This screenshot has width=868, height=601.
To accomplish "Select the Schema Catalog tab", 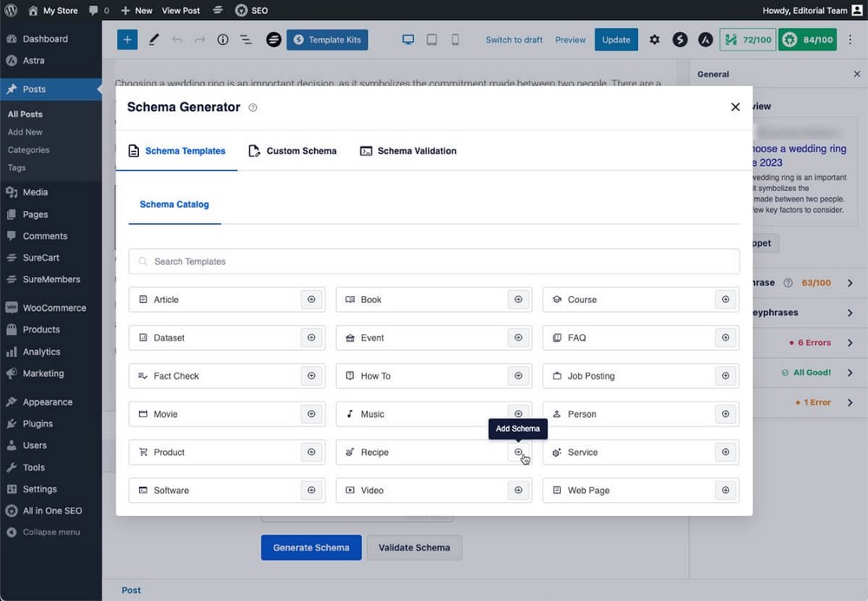I will click(x=174, y=204).
